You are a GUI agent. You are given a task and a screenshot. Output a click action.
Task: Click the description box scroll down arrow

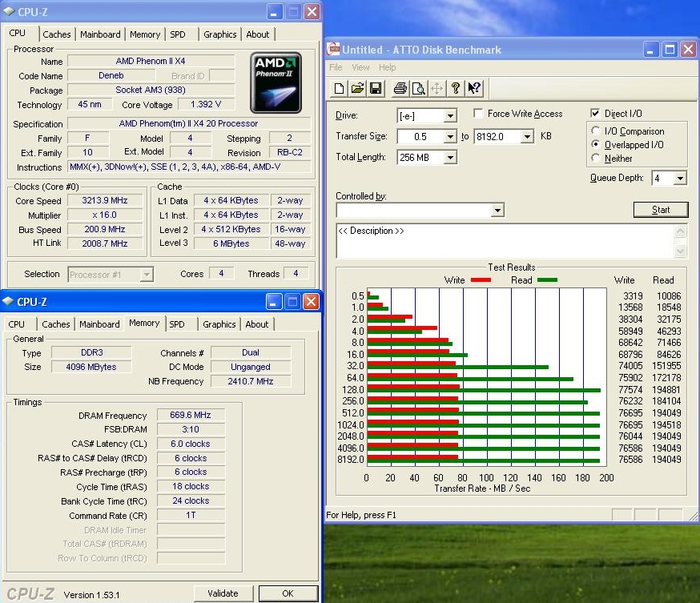(680, 251)
